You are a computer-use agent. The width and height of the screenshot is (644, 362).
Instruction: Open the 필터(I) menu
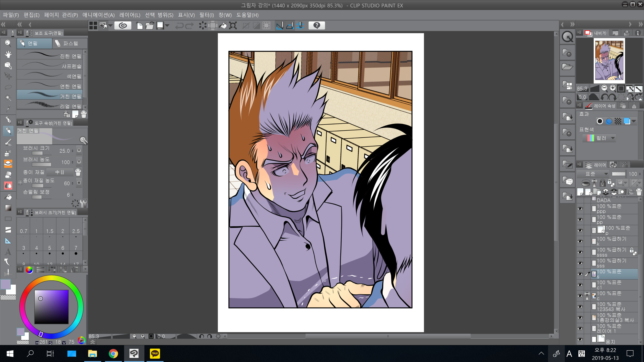tap(206, 15)
